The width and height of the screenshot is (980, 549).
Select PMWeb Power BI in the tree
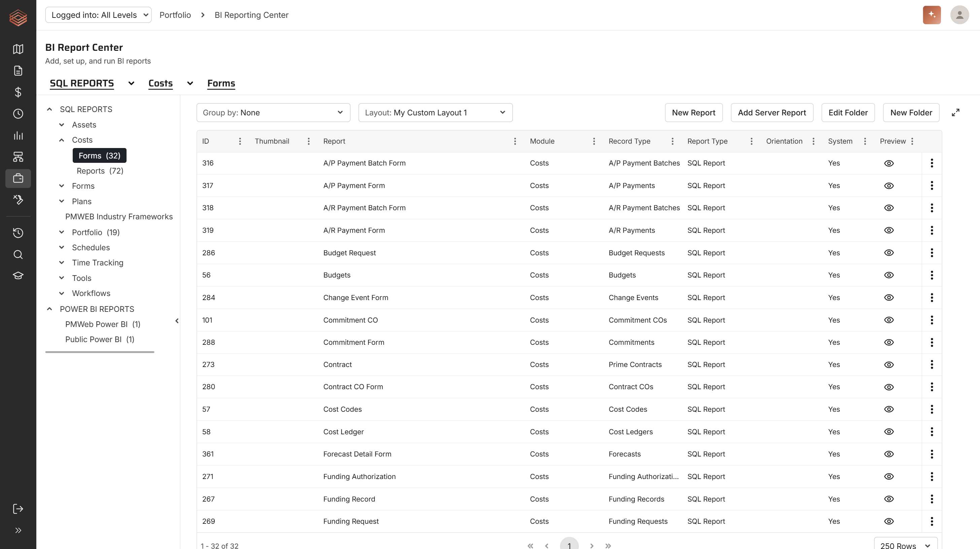pyautogui.click(x=103, y=324)
